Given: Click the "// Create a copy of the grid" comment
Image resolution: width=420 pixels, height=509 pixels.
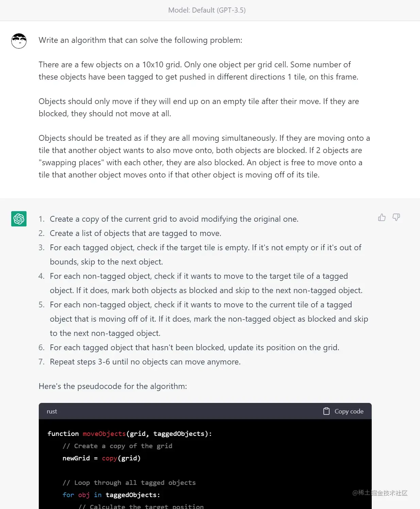Looking at the screenshot, I should click(117, 446).
